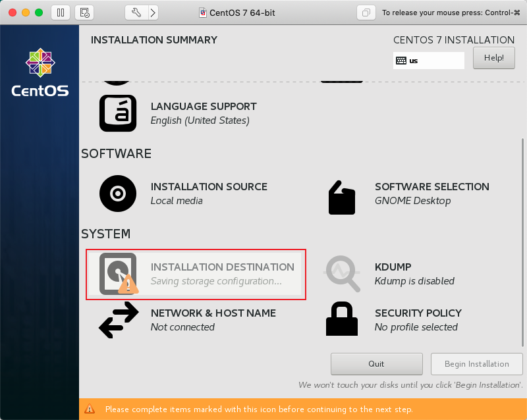Click the 'SYSTEM' section heading
The height and width of the screenshot is (420, 527).
pos(106,234)
